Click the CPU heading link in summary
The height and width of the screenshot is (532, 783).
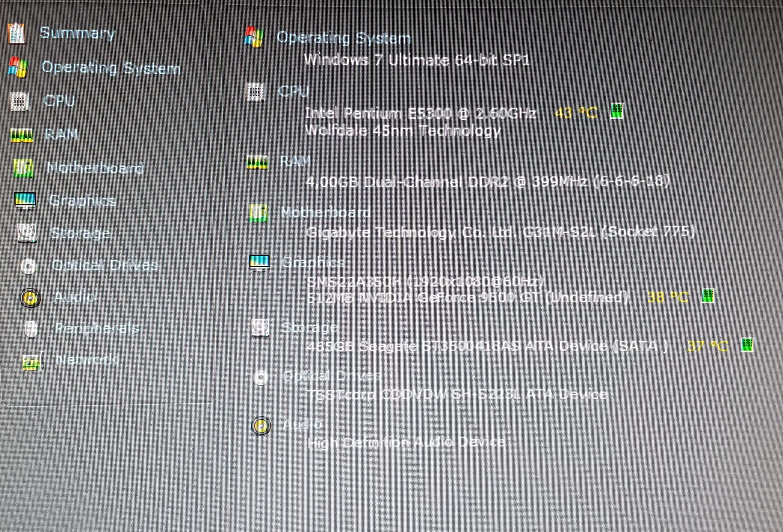294,91
